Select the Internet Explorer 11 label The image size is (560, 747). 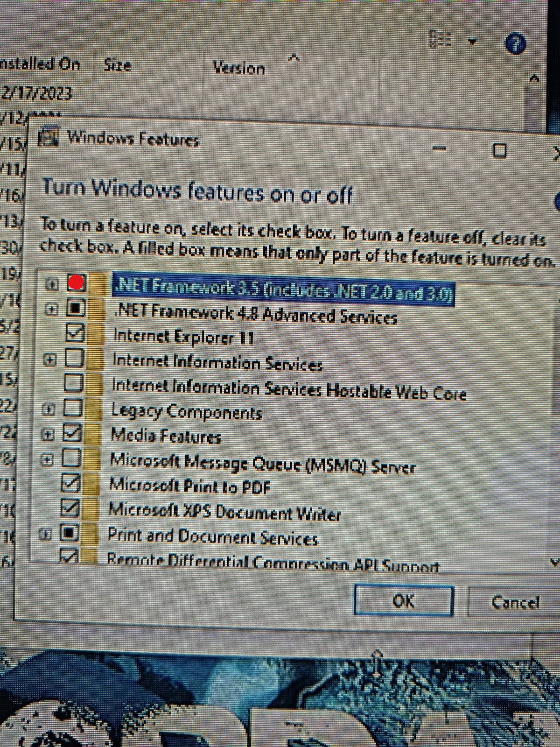pyautogui.click(x=183, y=337)
